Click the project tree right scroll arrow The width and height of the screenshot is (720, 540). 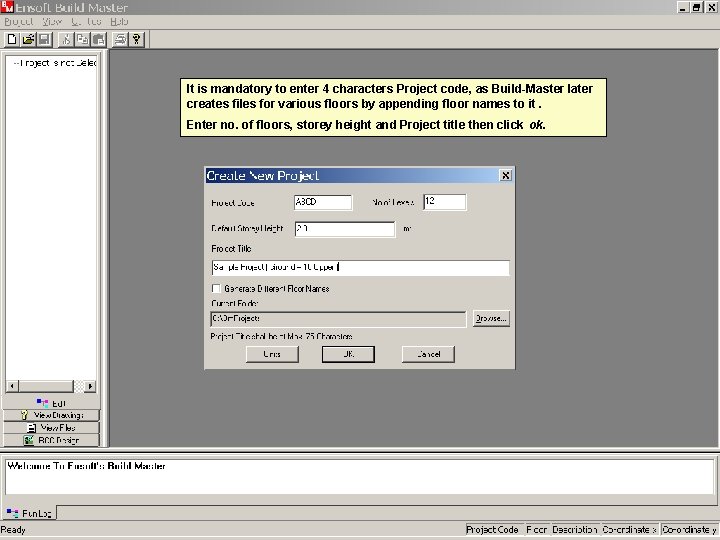[90, 386]
